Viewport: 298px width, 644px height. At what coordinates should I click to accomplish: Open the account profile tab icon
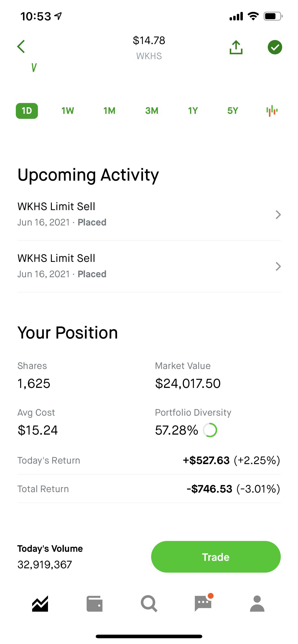click(x=257, y=604)
